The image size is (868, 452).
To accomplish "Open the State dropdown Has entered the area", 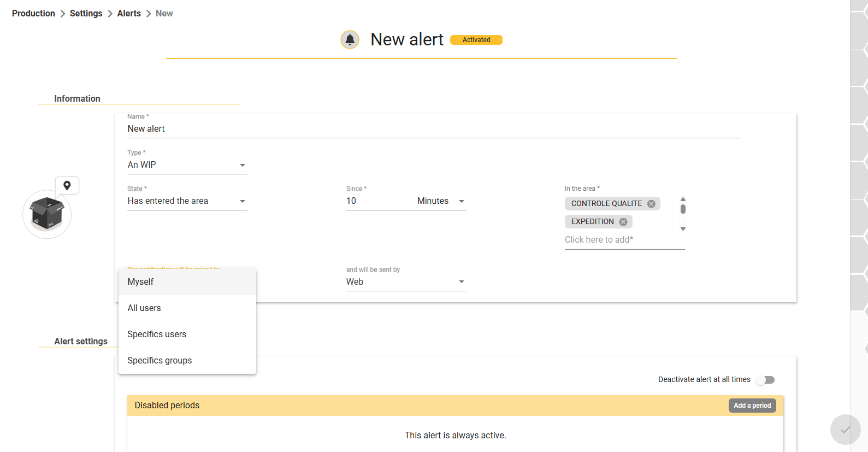I will point(187,201).
